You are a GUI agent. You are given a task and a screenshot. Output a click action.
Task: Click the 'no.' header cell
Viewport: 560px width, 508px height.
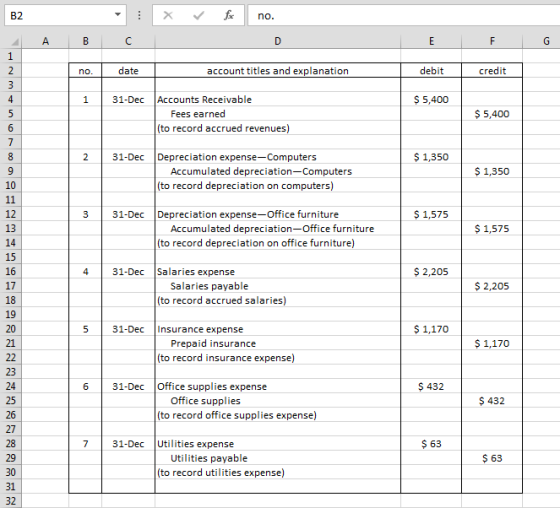click(x=85, y=71)
